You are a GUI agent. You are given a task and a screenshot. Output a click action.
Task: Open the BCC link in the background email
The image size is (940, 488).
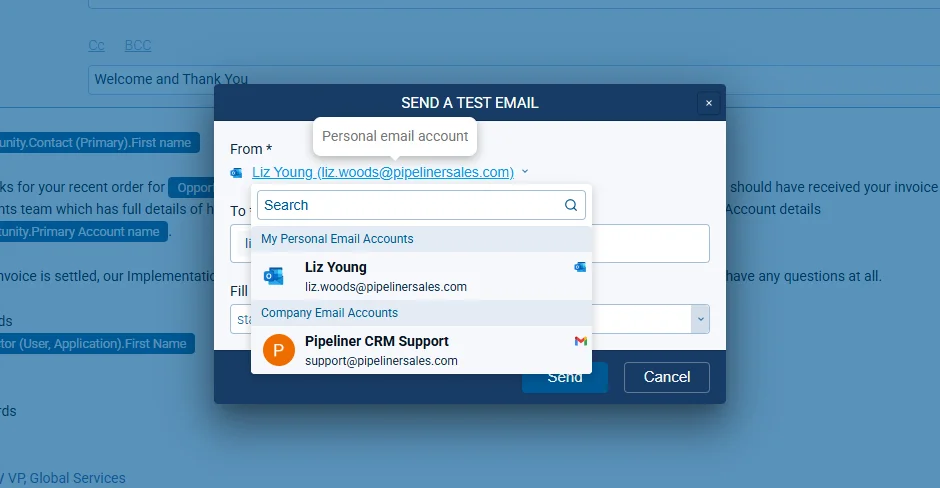point(138,46)
